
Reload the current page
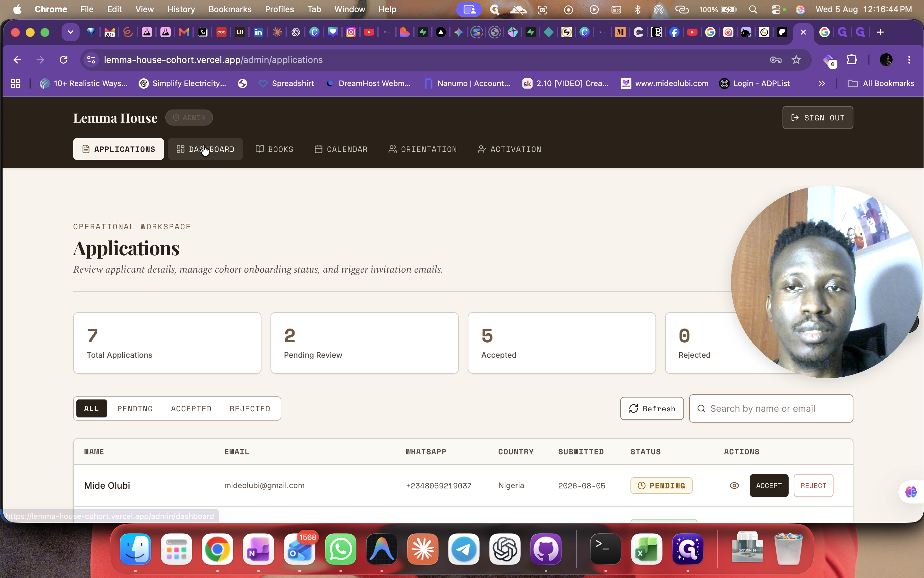pyautogui.click(x=64, y=60)
